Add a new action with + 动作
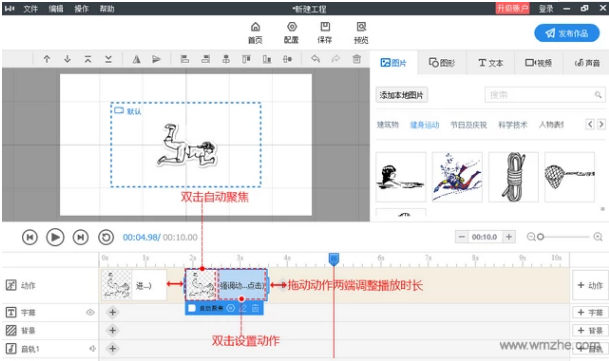609x361 pixels. pos(590,285)
